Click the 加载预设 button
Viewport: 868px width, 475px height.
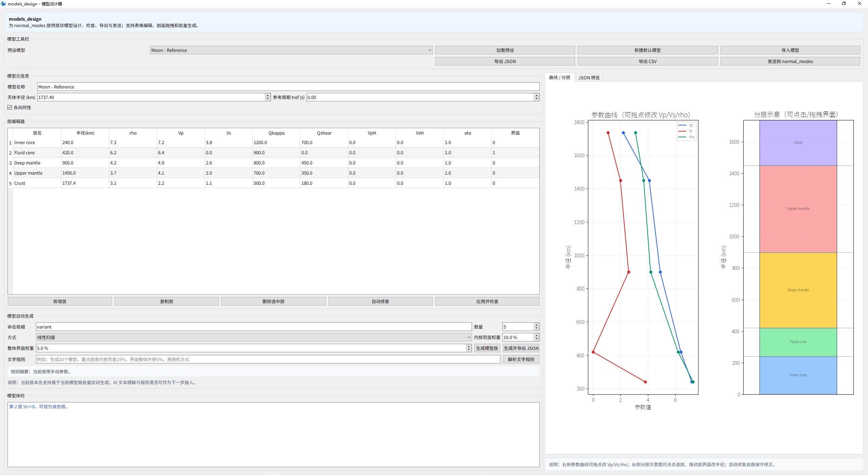pos(505,50)
